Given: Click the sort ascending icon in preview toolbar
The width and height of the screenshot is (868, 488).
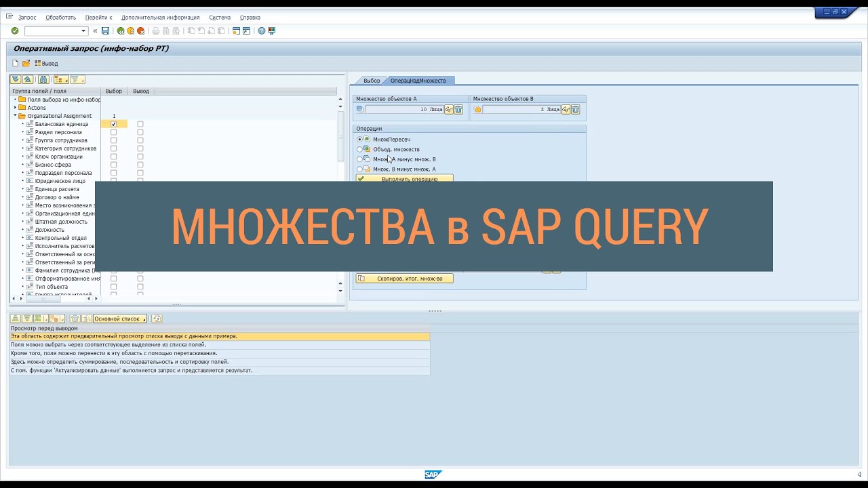Looking at the screenshot, I should tap(16, 319).
